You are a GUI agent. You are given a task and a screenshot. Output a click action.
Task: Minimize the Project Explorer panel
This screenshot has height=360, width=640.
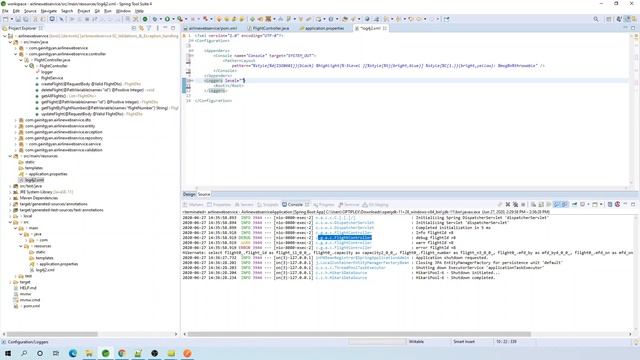(x=165, y=28)
